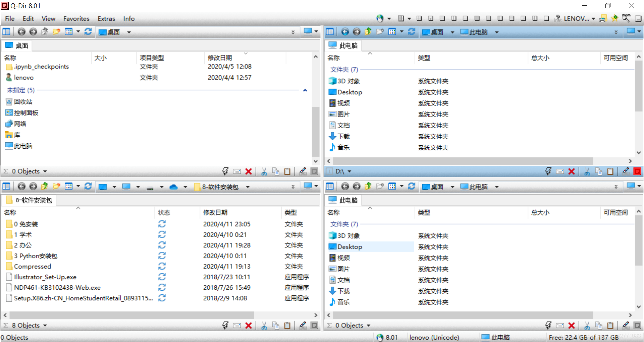
Task: Open 8-软件安装包 breadcrumb dropdown arrow
Action: [x=248, y=187]
